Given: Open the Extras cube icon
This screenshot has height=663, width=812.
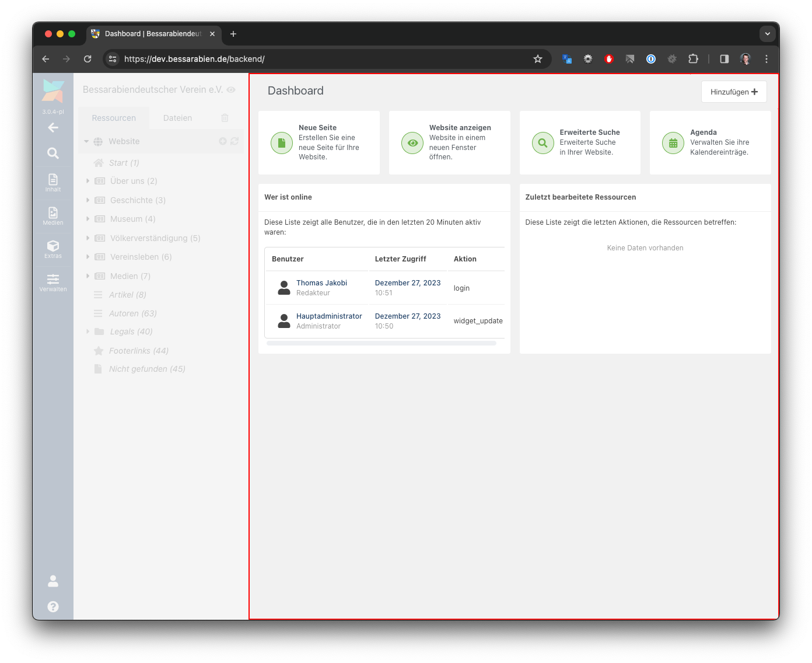Looking at the screenshot, I should pos(53,249).
